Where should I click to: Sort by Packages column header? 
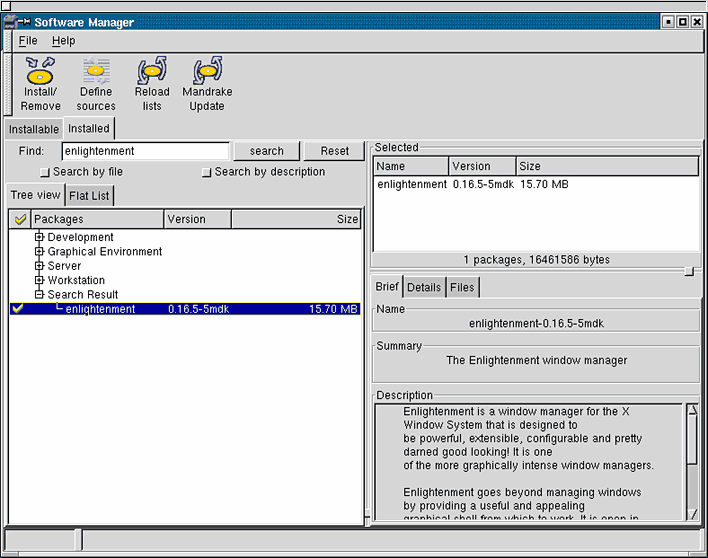point(97,219)
